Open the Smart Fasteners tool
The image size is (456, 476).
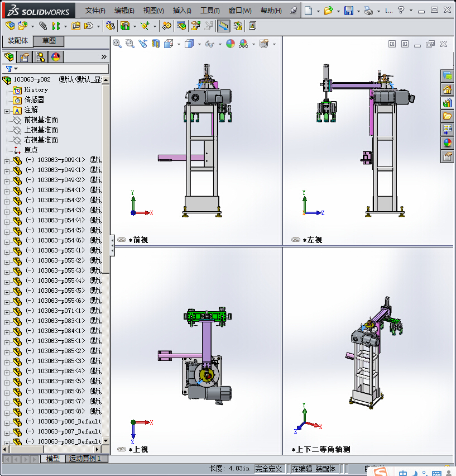76,26
